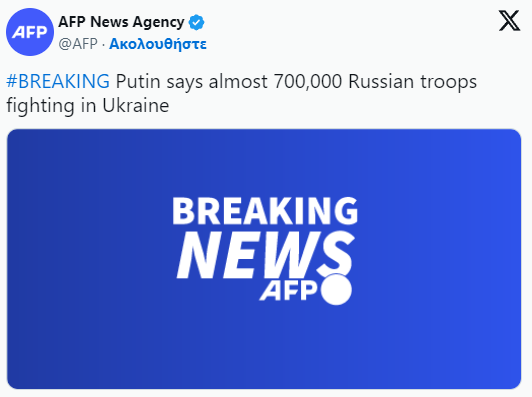532x397 pixels.
Task: Click the AFP News Agency display name
Action: (121, 22)
